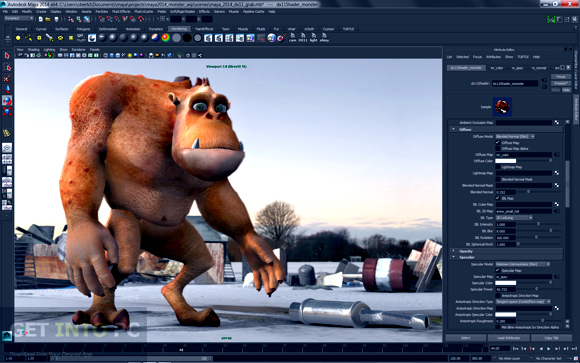
Task: Click the connection icon next to Diffuse Map field
Action: (556, 155)
